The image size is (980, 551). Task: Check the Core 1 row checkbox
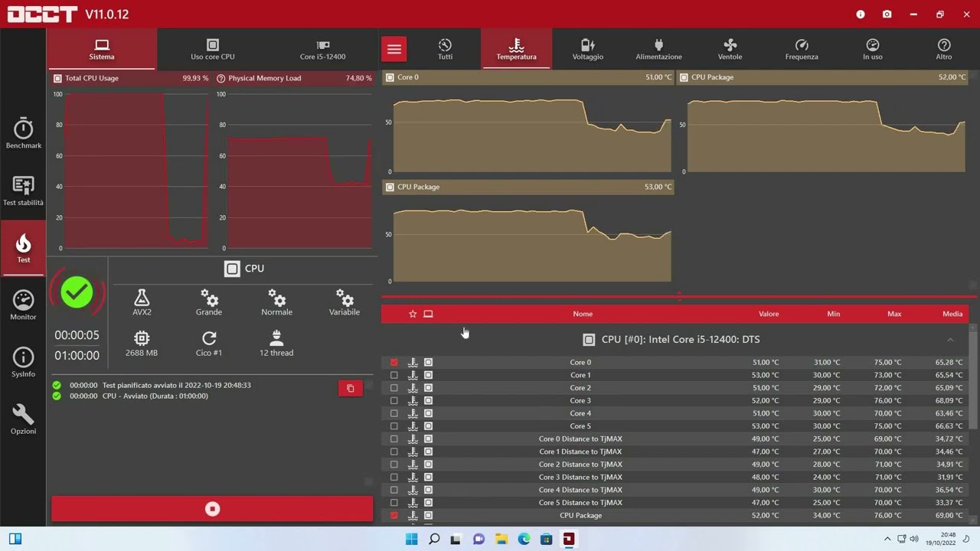coord(394,375)
